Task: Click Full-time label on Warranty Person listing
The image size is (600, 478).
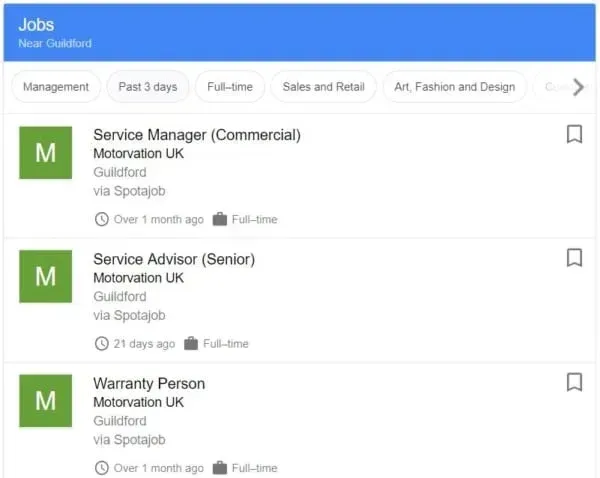Action: [254, 468]
